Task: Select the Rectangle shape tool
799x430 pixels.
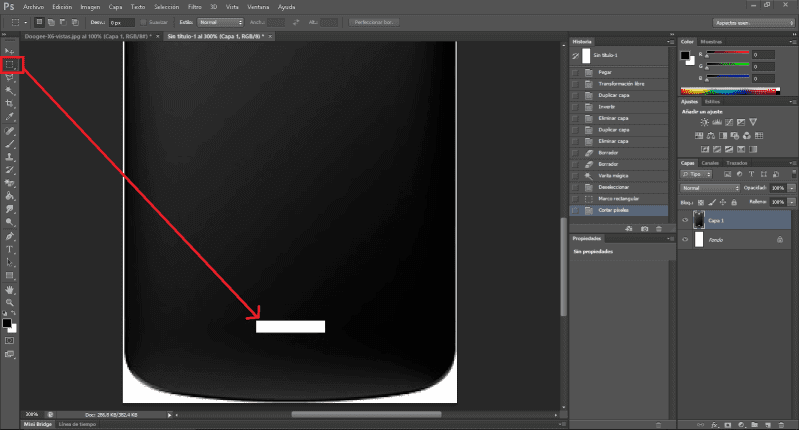Action: click(x=9, y=276)
